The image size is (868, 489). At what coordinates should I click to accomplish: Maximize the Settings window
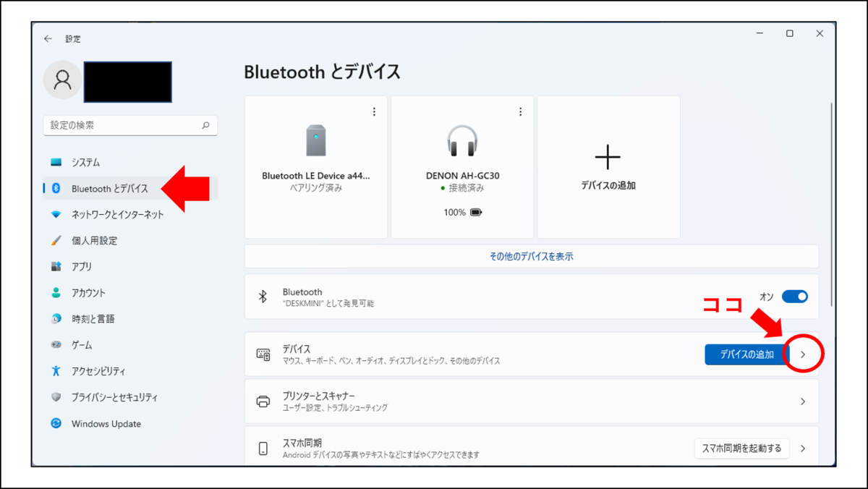coord(789,33)
